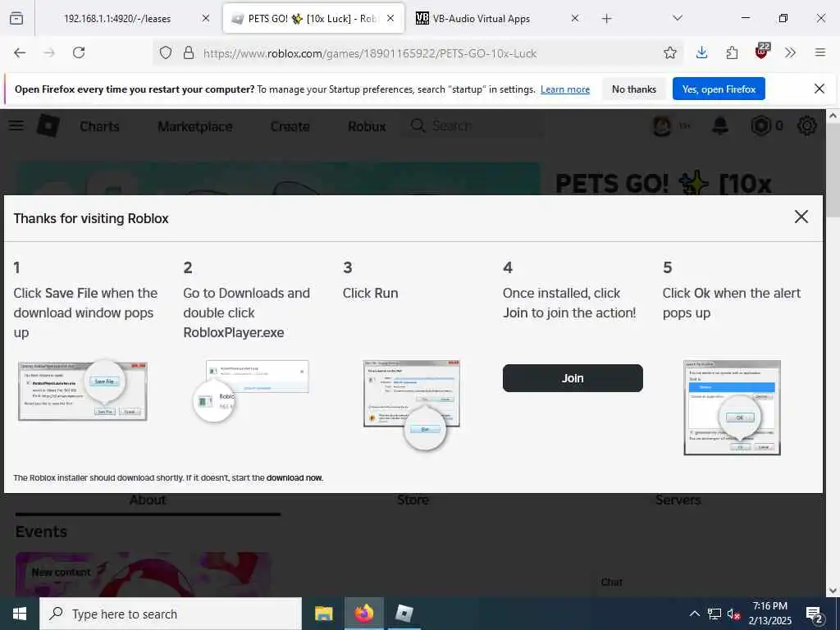The image size is (840, 630).
Task: Click the network tray icon
Action: tap(714, 614)
